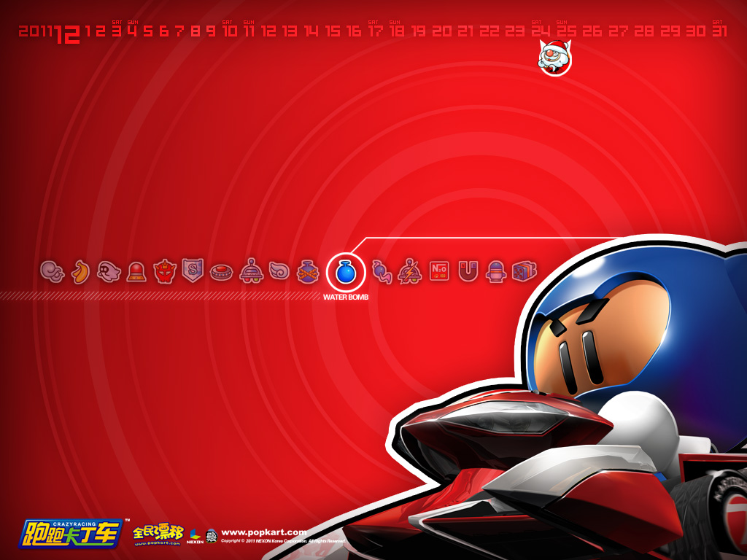This screenshot has width=747, height=560.
Task: Click the cloud item icon
Action: pos(52,271)
